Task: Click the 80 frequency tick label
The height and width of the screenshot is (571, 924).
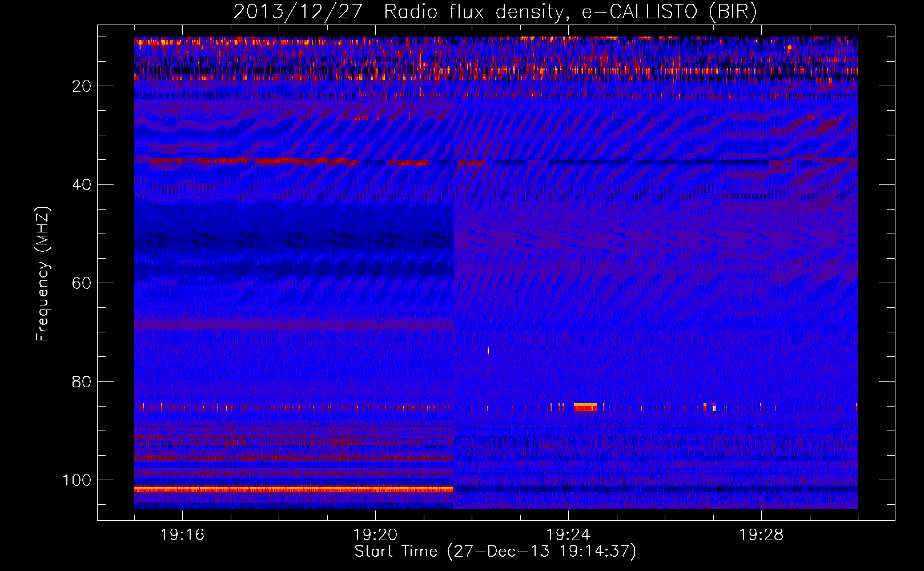Action: (x=82, y=381)
